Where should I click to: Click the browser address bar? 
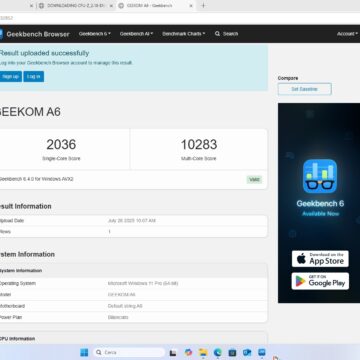(x=180, y=18)
